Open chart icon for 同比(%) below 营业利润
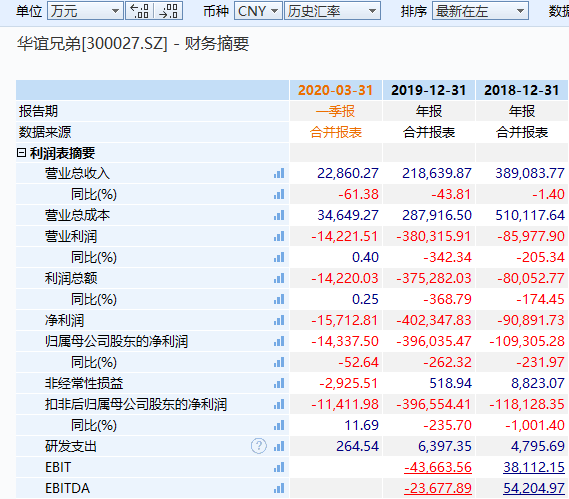The image size is (569, 499). point(279,258)
